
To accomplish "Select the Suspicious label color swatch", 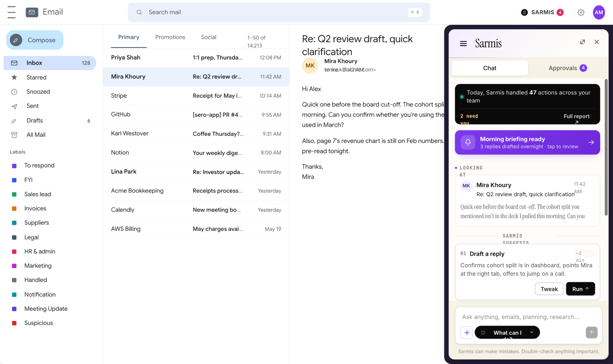I will (x=14, y=323).
